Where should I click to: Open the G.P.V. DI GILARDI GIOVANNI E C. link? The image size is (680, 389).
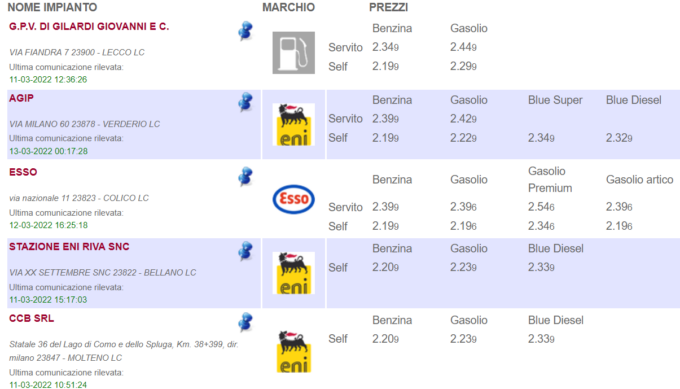(89, 26)
